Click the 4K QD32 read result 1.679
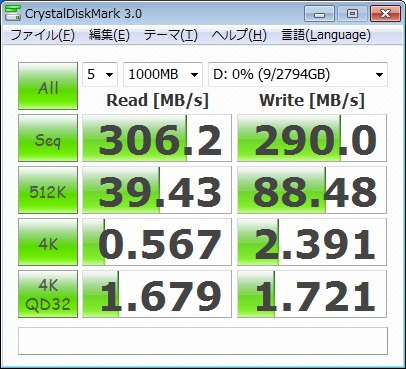Screen dimensions: 406x369 (157, 294)
